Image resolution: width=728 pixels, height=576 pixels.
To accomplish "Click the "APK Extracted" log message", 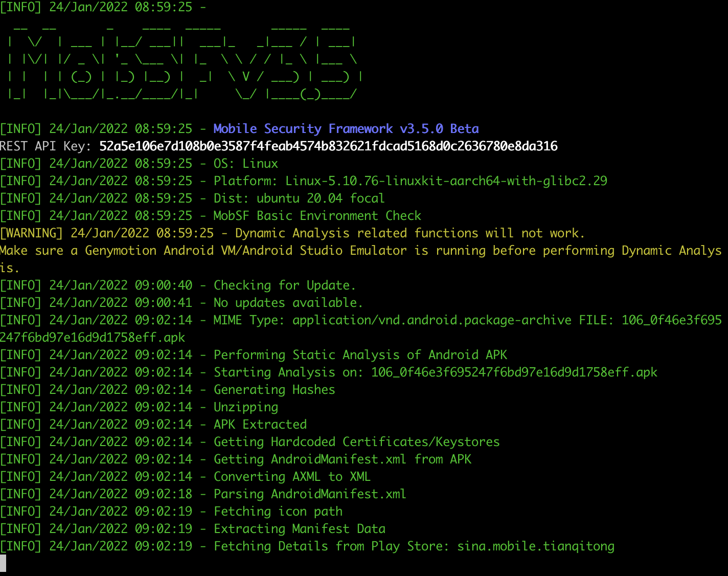I will (x=260, y=425).
